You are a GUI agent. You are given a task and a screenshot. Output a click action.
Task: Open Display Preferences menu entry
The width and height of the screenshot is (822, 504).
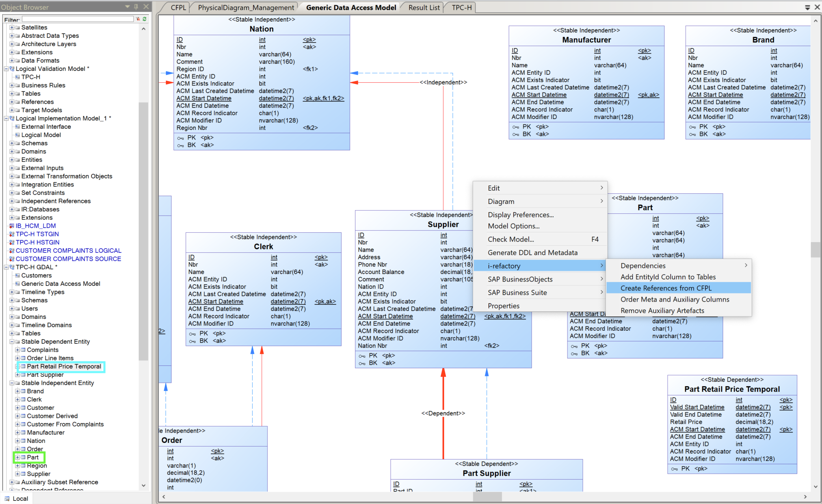pos(540,215)
